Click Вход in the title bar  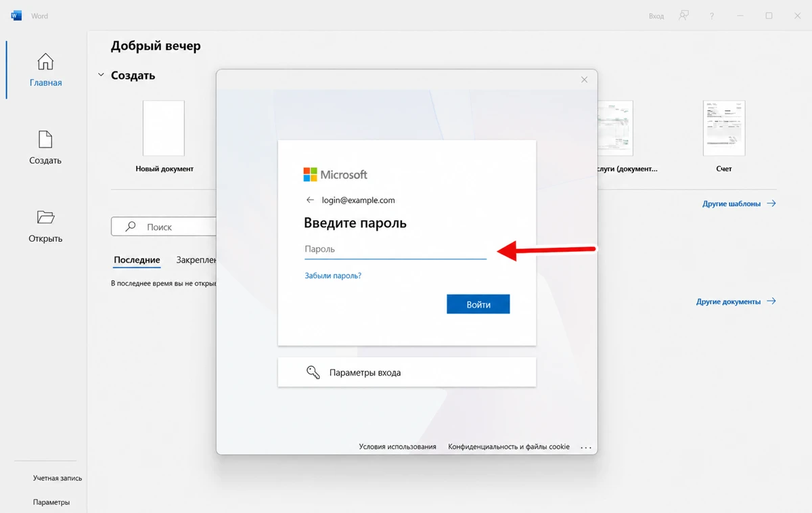656,16
